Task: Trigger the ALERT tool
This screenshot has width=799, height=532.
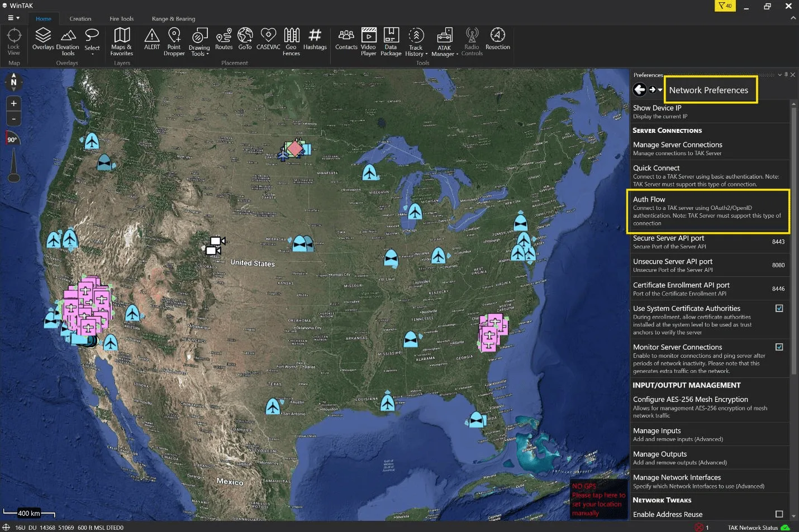Action: pos(152,39)
